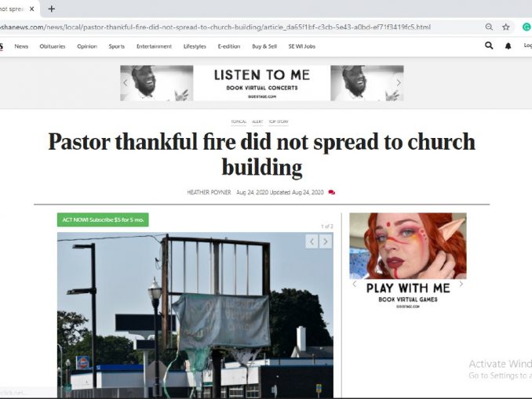Click the browser zoom magnifier icon
Screen dimensions: 532x399
489,27
